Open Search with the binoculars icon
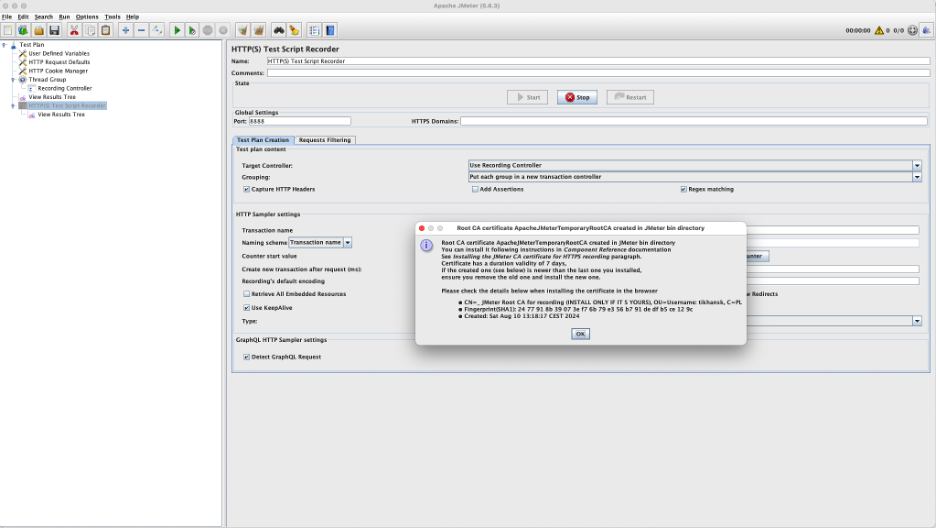The height and width of the screenshot is (528, 936). click(279, 30)
